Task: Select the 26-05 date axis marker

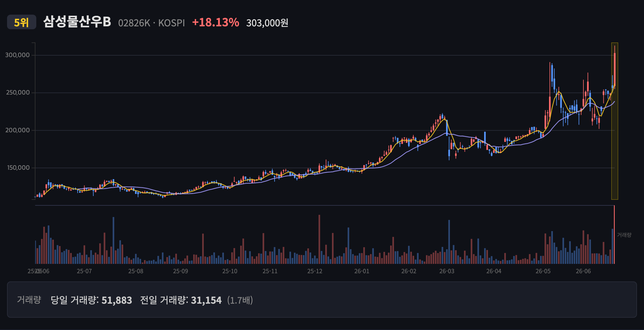Action: pos(543,271)
